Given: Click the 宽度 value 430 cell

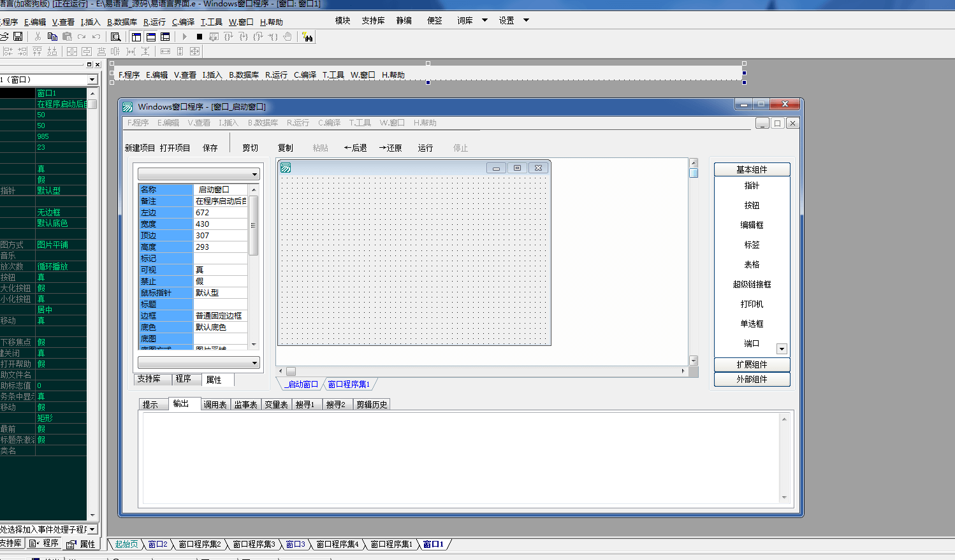Looking at the screenshot, I should pyautogui.click(x=221, y=224).
